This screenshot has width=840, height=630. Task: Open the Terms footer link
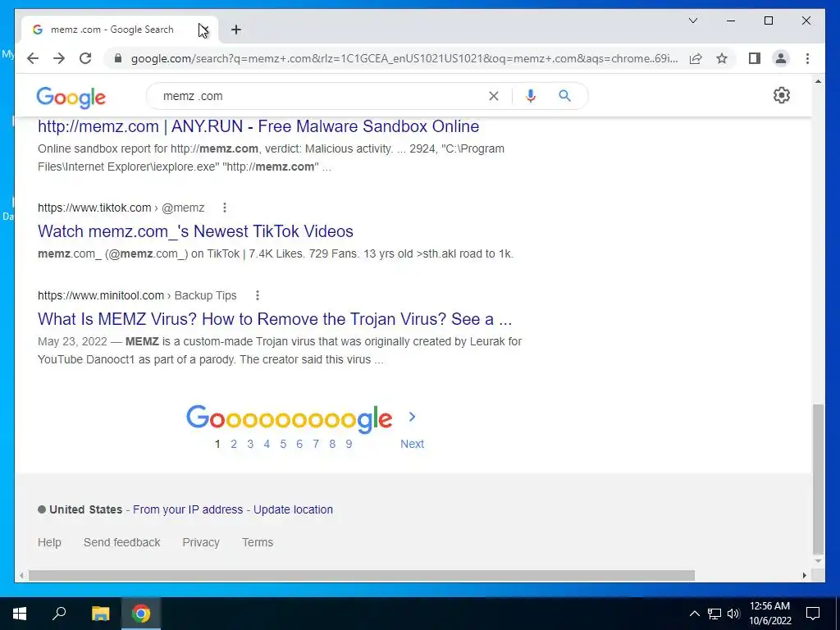click(258, 543)
